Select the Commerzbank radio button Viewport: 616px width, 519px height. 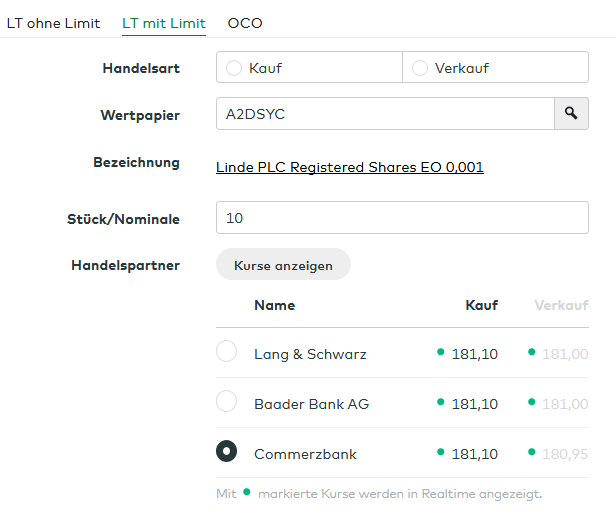pyautogui.click(x=227, y=452)
